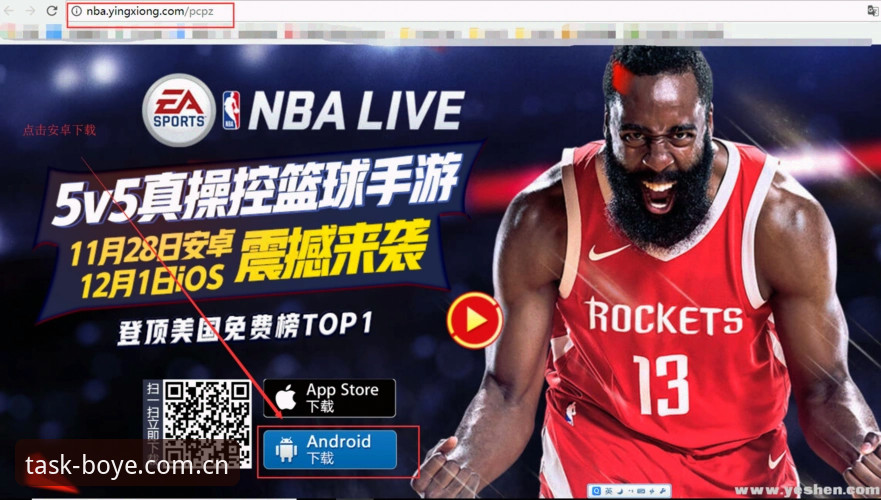This screenshot has width=881, height=500.
Task: Reload the page with the refresh icon
Action: [x=52, y=11]
